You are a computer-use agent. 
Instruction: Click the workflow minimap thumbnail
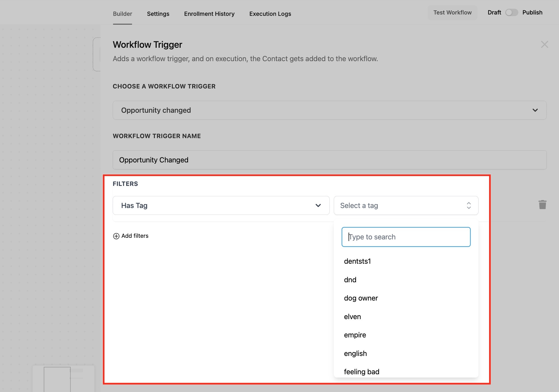tap(63, 379)
